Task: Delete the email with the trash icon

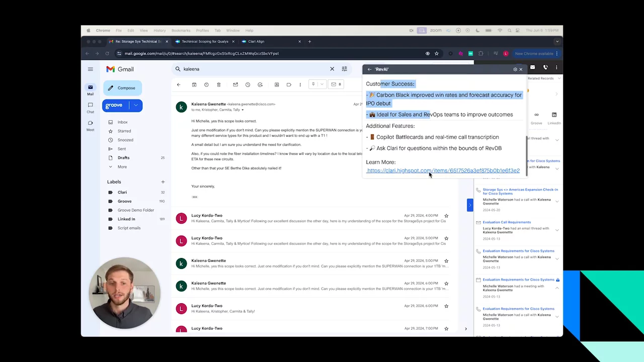Action: point(218,84)
